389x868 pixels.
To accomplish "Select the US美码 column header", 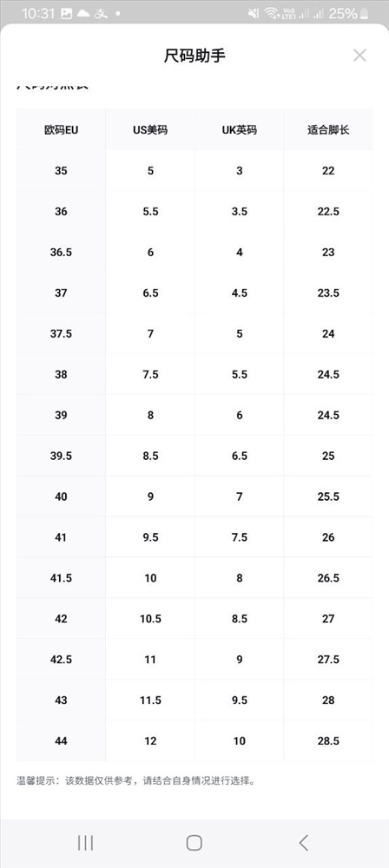I will pos(150,130).
